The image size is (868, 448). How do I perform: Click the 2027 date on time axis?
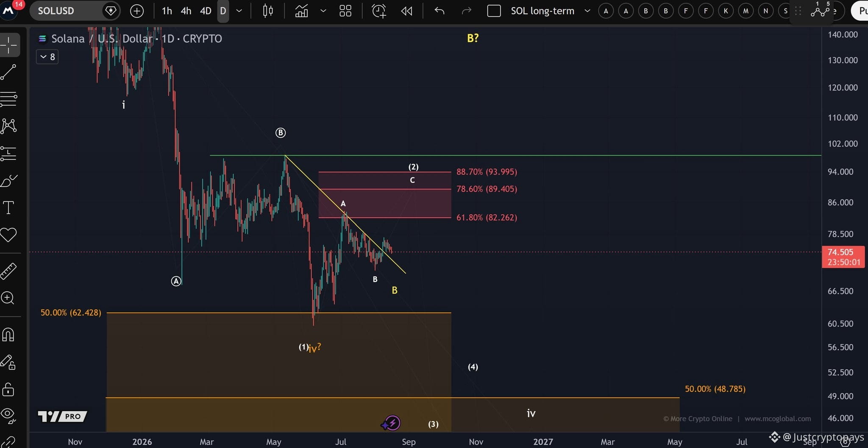[543, 442]
